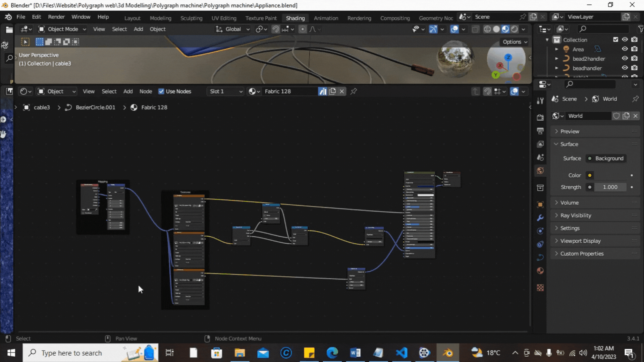Toggle visibility of Area object in outliner
Image resolution: width=644 pixels, height=362 pixels.
pyautogui.click(x=624, y=49)
